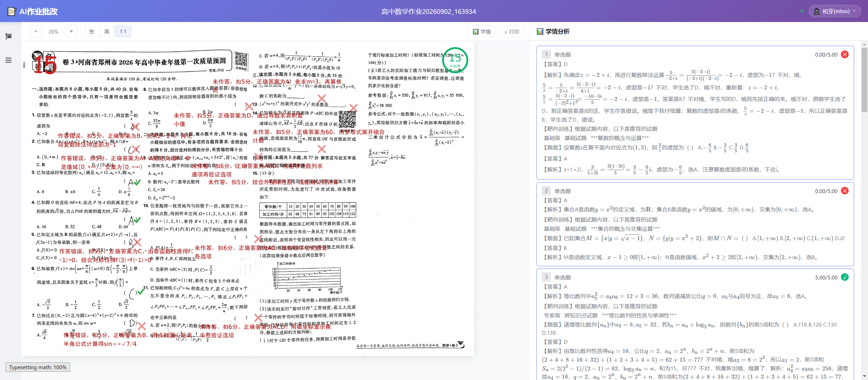Click the 0.00/5.00 score of question 1
868x380 pixels.
[826, 55]
